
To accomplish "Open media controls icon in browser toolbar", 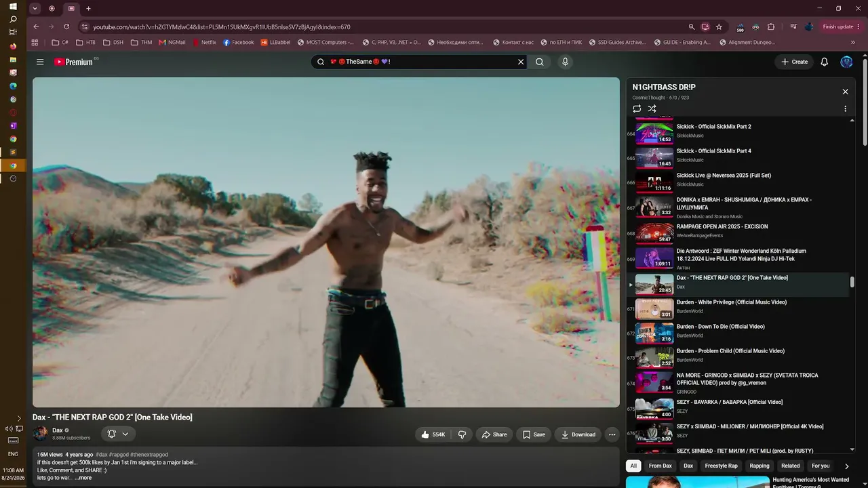I will point(793,27).
